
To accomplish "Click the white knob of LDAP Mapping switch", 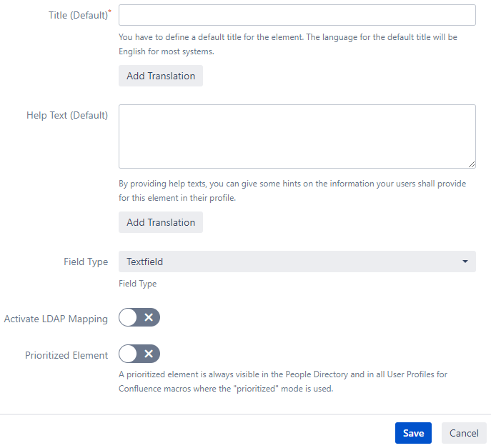I will (129, 318).
